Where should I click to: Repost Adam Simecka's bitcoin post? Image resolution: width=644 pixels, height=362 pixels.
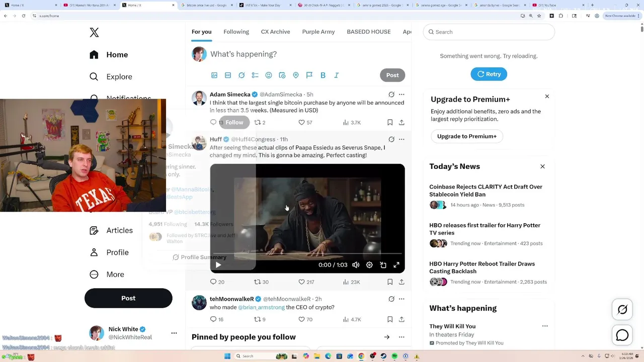(260, 123)
